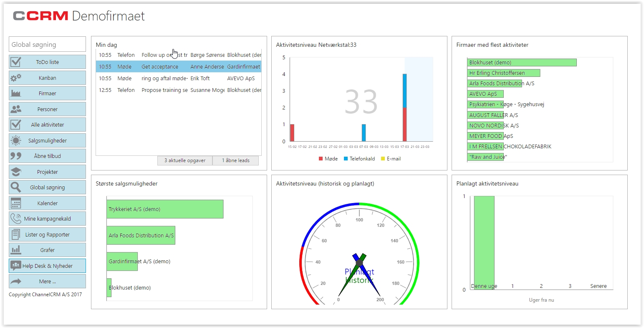Screen dimensions: 644x328
Task: Open Kalender via its calendar icon
Action: [x=16, y=203]
